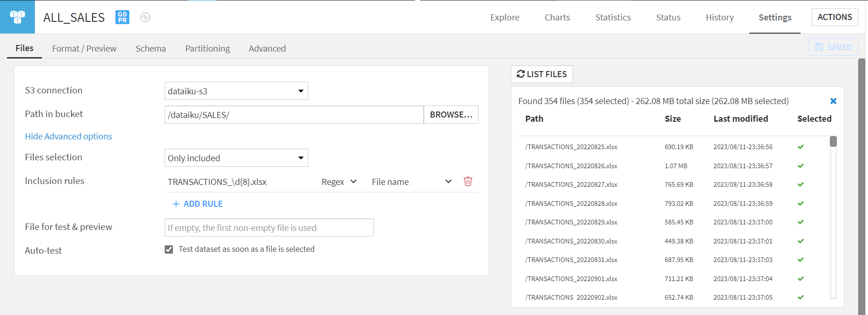Click file /TRANSACTIONS_20220830.xlsx
This screenshot has width=868, height=315.
coord(571,241)
